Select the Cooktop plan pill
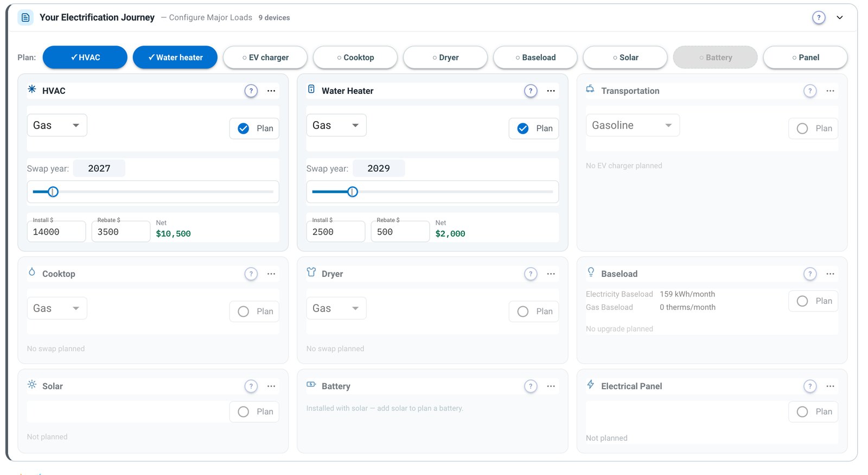 point(355,57)
